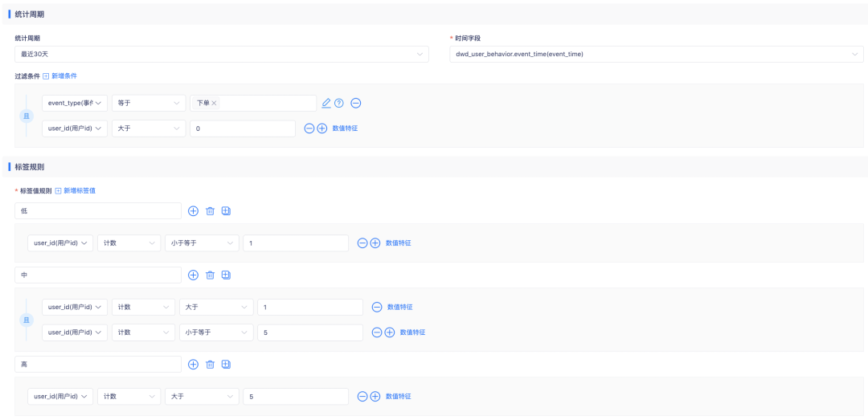Image resolution: width=868 pixels, height=420 pixels.
Task: Click the 新增标签值 link
Action: [80, 190]
